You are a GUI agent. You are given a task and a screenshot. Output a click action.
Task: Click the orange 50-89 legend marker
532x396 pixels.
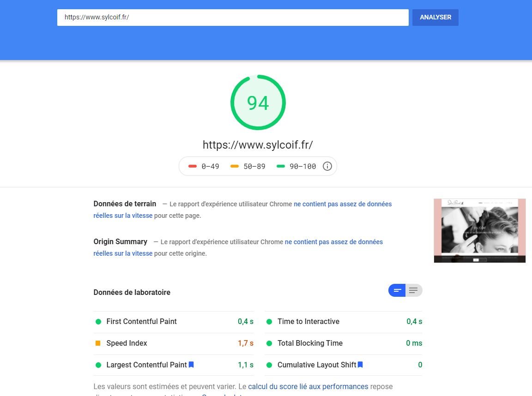(235, 166)
